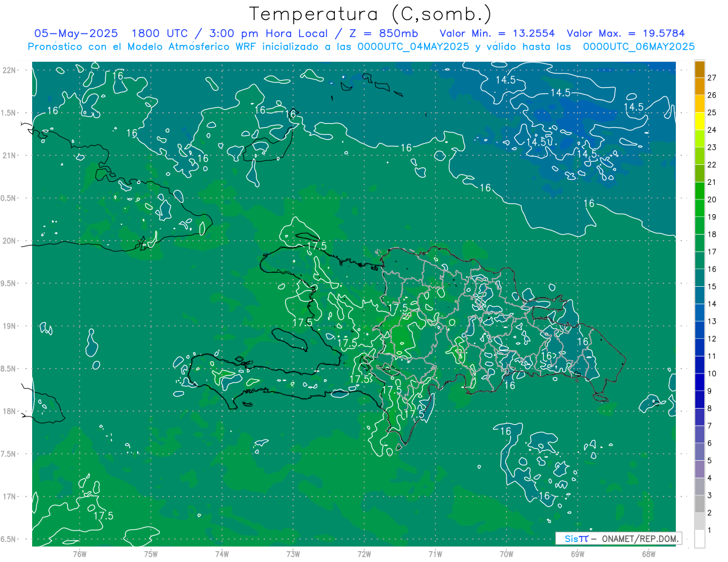Viewport: 728px width, 562px height.
Task: Click the colorbar number label "8"
Action: click(710, 409)
